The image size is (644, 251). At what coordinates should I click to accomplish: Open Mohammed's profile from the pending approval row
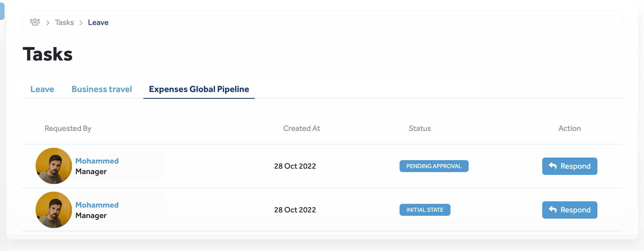[97, 161]
